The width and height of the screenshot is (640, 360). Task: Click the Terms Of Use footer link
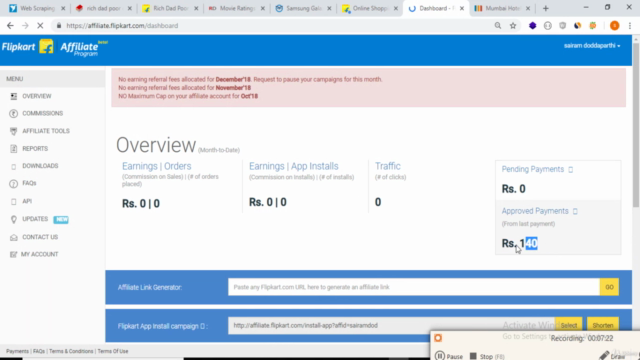(113, 351)
